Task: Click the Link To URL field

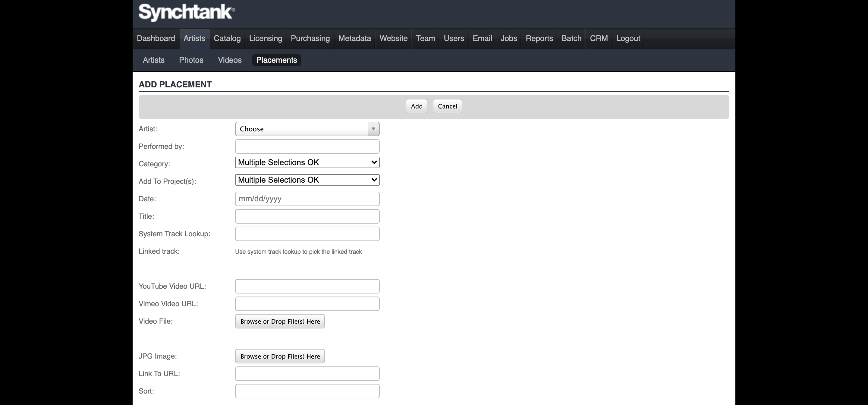Action: 307,374
